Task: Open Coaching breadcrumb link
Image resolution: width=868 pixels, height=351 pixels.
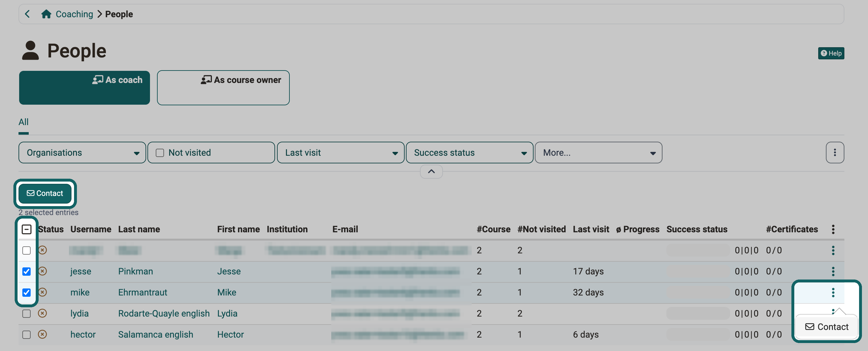Action: point(74,14)
